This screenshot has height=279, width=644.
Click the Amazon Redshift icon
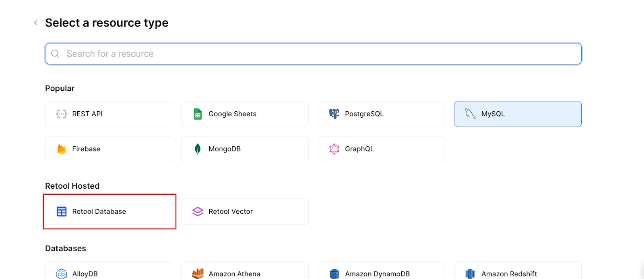coord(470,274)
